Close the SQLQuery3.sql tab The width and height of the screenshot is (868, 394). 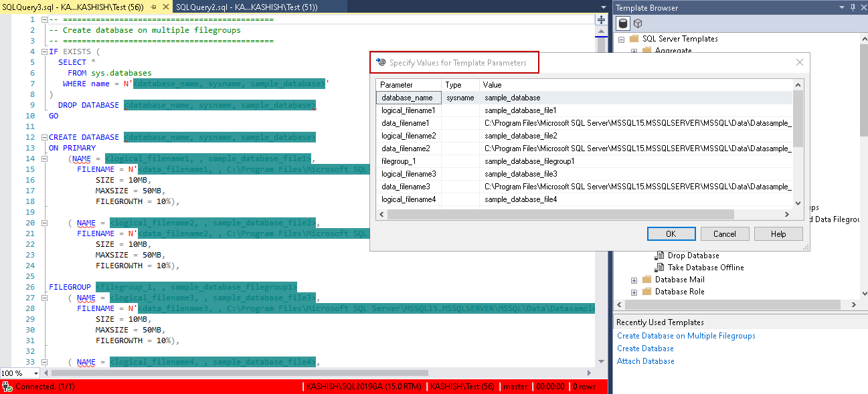tap(165, 7)
